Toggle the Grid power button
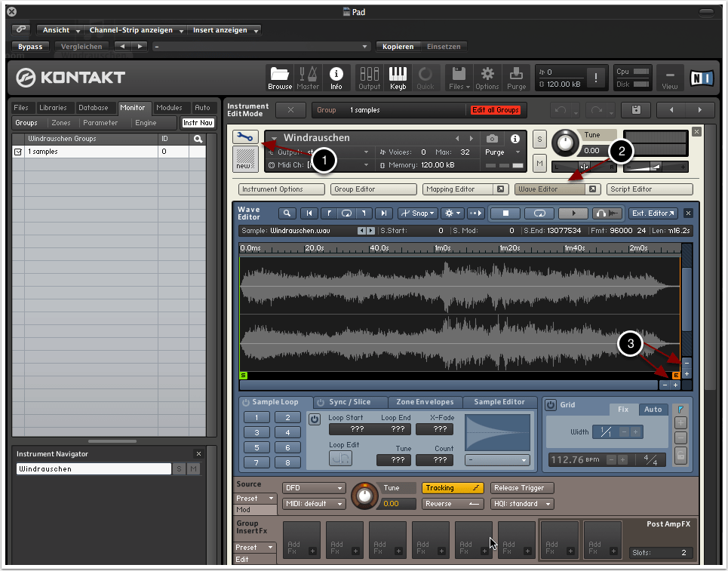The width and height of the screenshot is (728, 571). [551, 405]
